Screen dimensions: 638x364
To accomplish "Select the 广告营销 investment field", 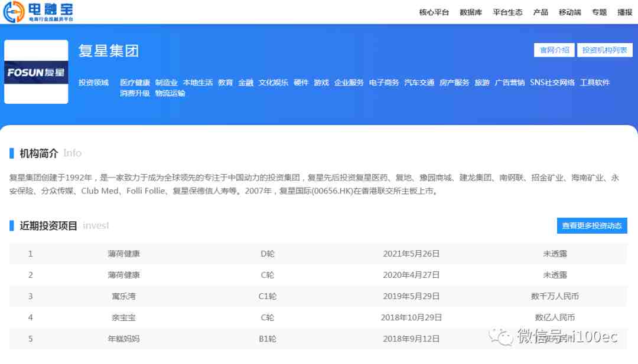I will point(509,83).
